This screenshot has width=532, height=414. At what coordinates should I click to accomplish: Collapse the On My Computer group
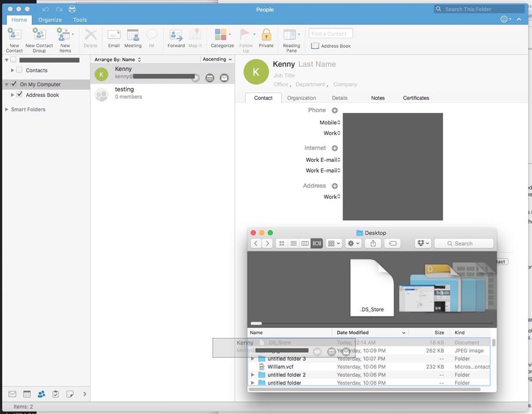(6, 85)
